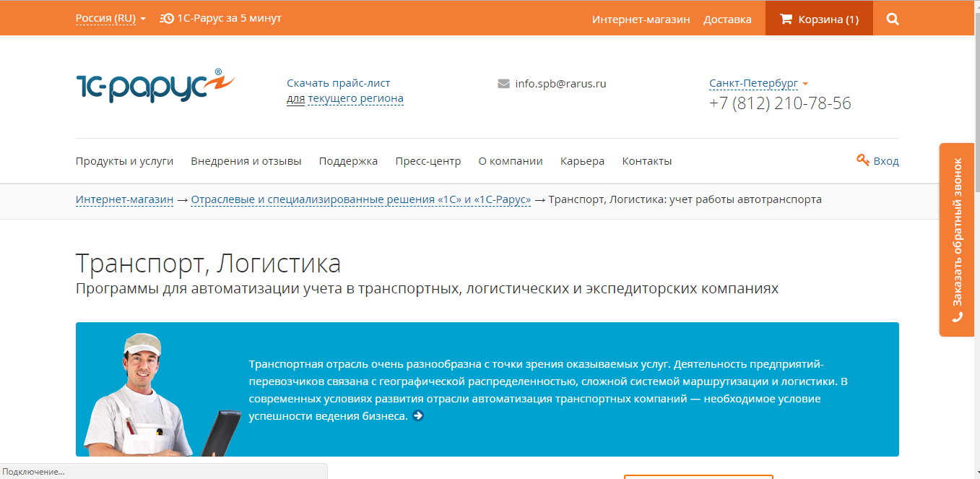Screen dimensions: 980x479
Task: Open the Доставка page
Action: pos(727,19)
